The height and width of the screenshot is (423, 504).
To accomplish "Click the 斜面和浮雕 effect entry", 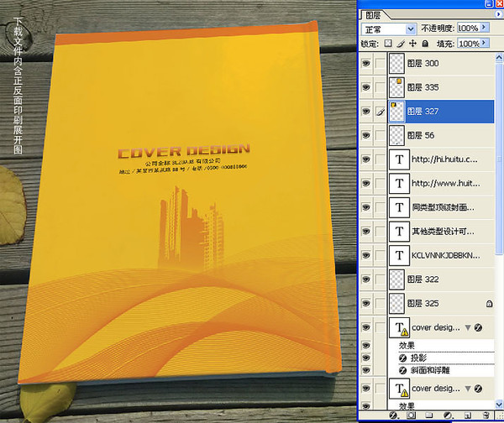I will pos(430,371).
